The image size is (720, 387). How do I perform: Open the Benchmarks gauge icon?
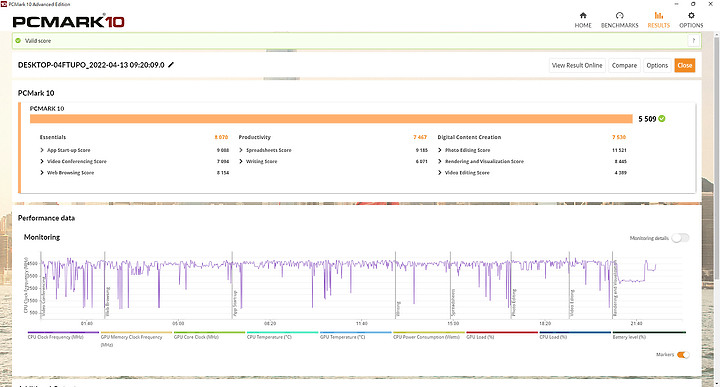click(x=619, y=15)
